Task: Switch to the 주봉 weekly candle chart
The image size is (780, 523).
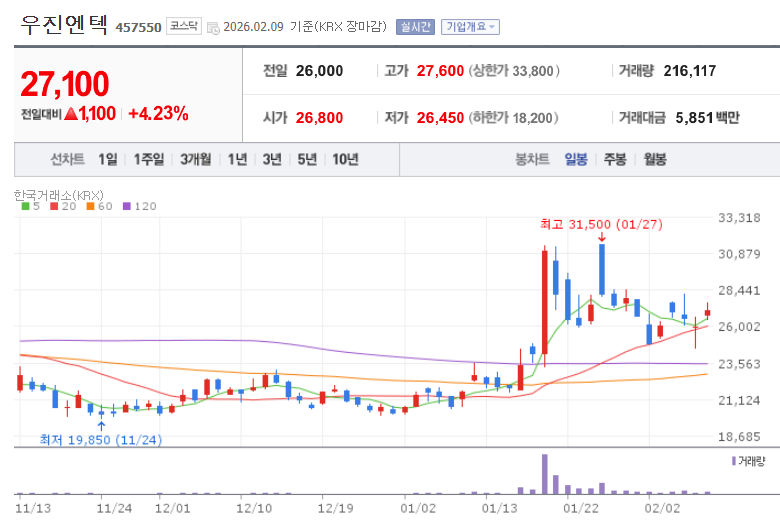Action: pyautogui.click(x=615, y=159)
